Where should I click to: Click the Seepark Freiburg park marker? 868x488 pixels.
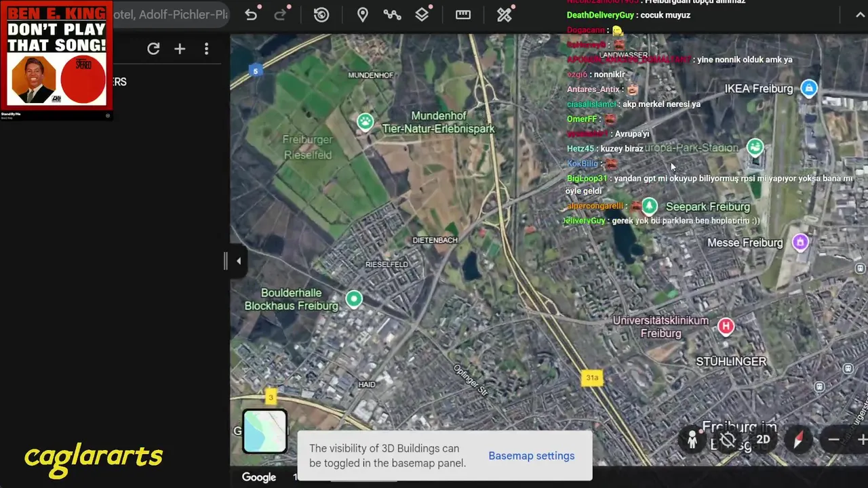650,206
